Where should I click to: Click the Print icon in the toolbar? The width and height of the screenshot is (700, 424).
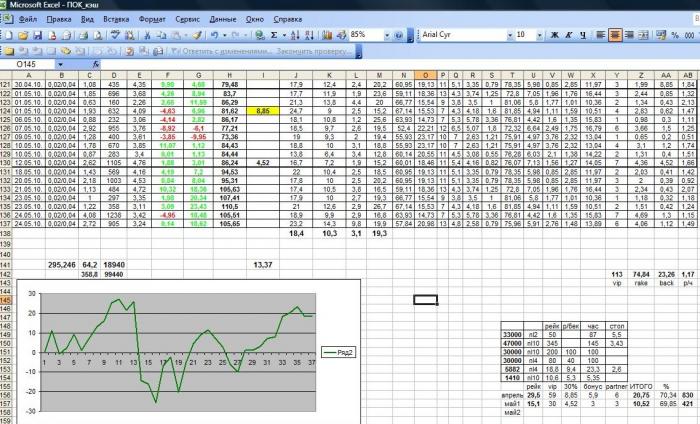coord(83,35)
